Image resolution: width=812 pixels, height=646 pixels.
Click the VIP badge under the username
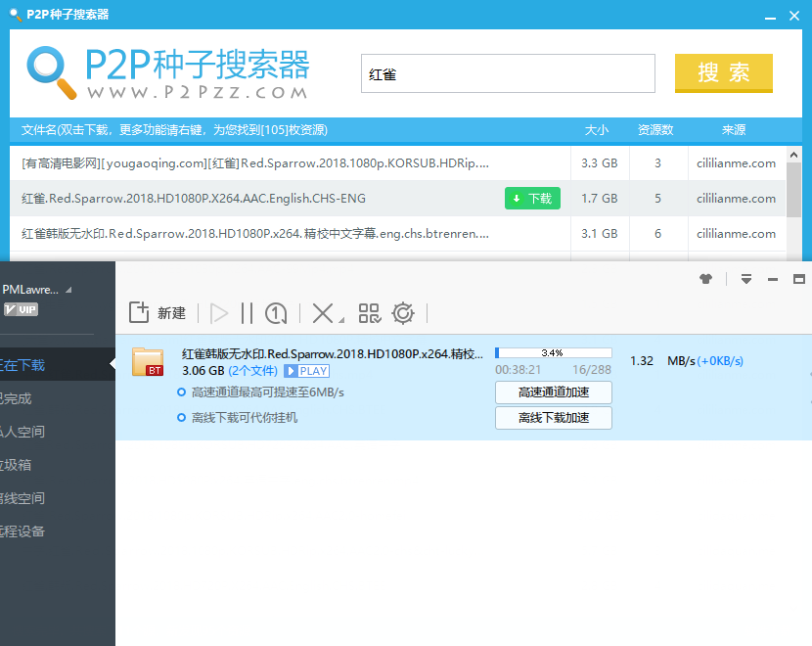(21, 310)
